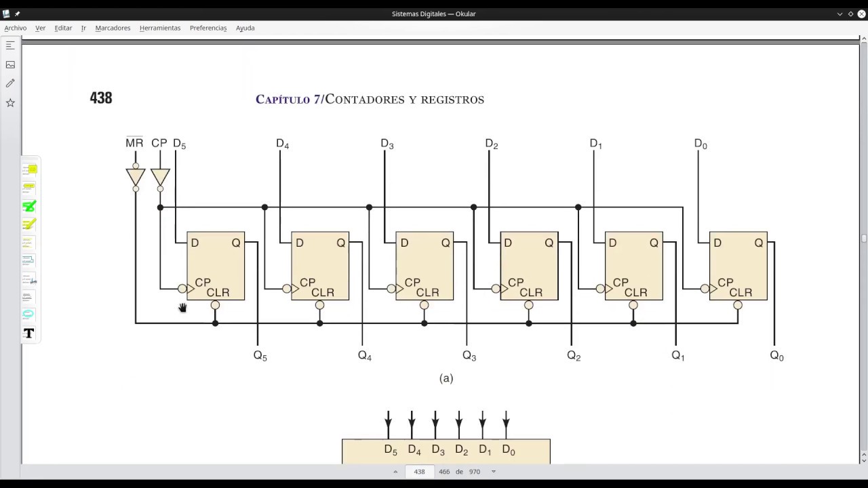Click the MR input label in diagram

[x=134, y=142]
